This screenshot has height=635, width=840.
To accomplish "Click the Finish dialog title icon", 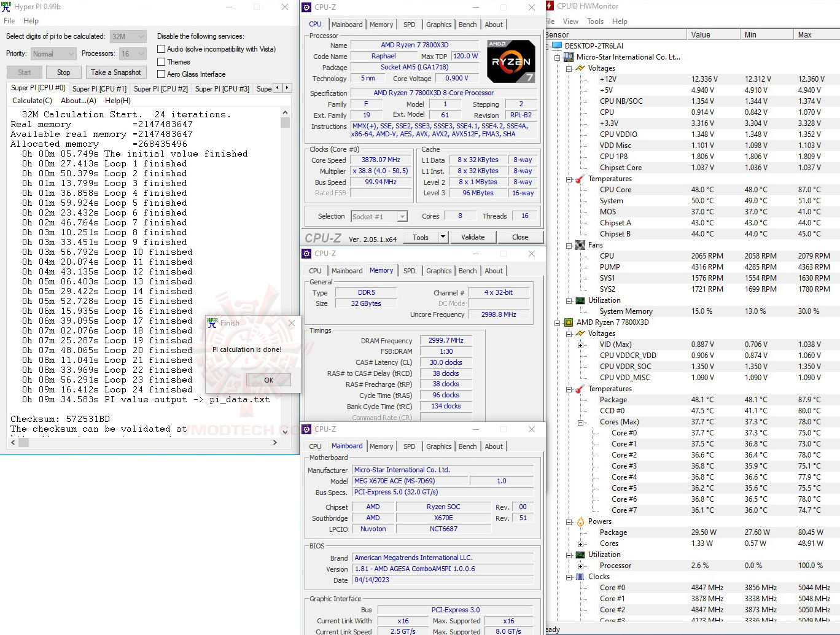I will point(212,322).
